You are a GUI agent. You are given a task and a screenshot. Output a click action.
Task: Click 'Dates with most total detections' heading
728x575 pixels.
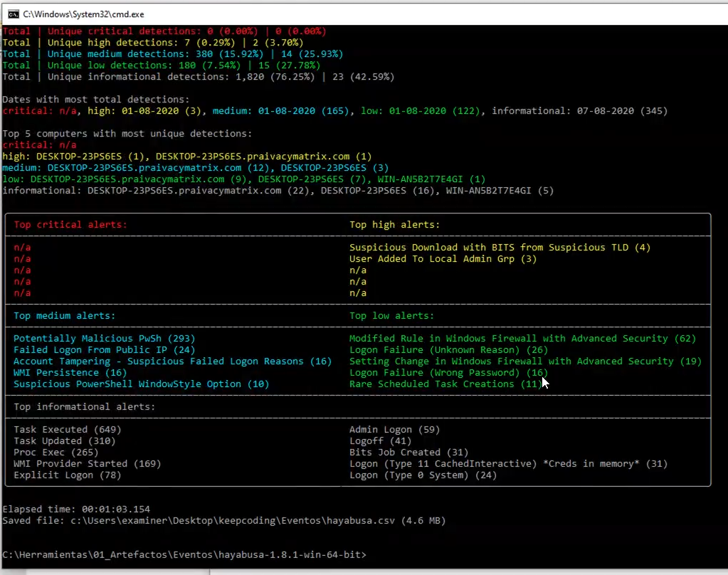(x=96, y=100)
